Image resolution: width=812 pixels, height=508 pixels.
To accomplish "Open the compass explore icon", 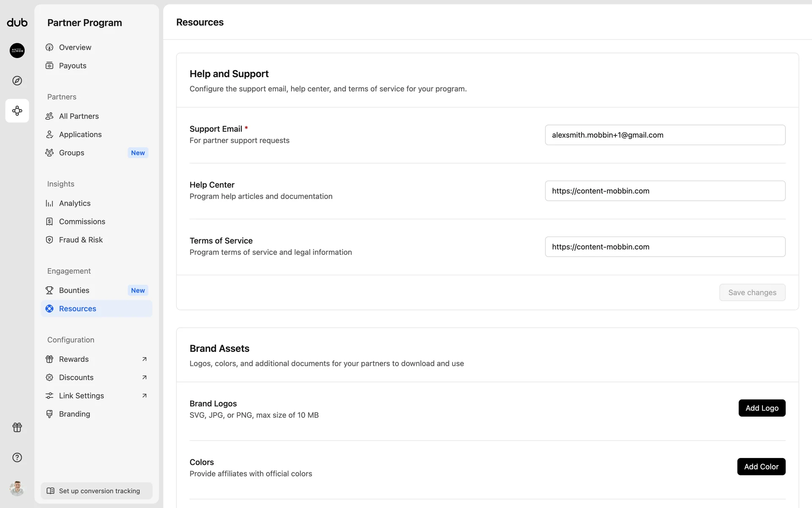I will point(17,80).
